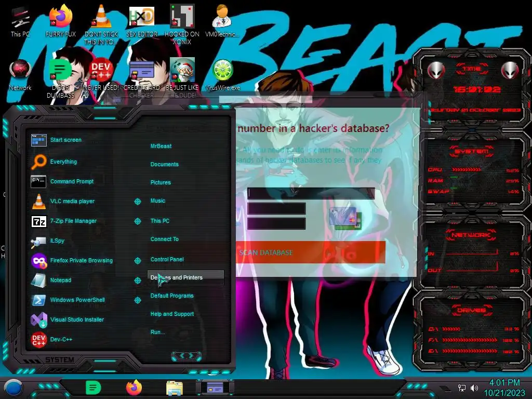Expand 7-Zip File Manager jump list arrow
This screenshot has height=399, width=532.
pyautogui.click(x=137, y=221)
